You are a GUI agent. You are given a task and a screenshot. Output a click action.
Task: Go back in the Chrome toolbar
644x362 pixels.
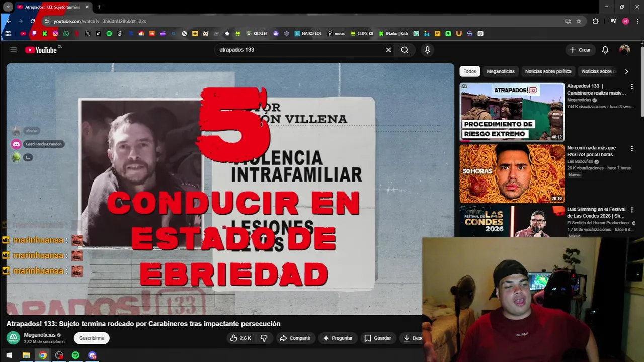[8, 21]
